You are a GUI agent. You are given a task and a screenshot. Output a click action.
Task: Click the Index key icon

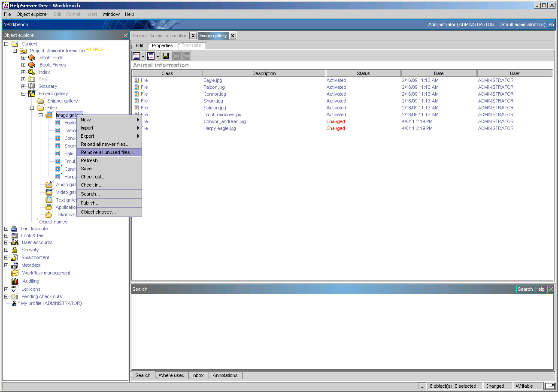(x=32, y=72)
